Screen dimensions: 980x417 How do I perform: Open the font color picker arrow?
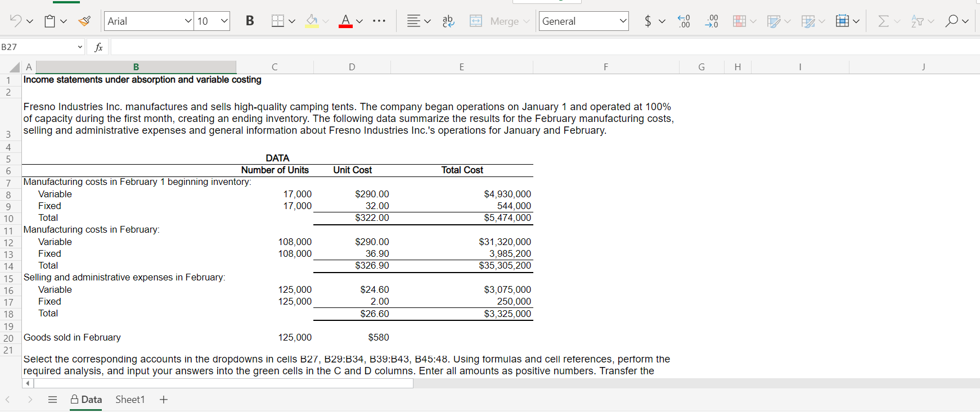point(359,21)
